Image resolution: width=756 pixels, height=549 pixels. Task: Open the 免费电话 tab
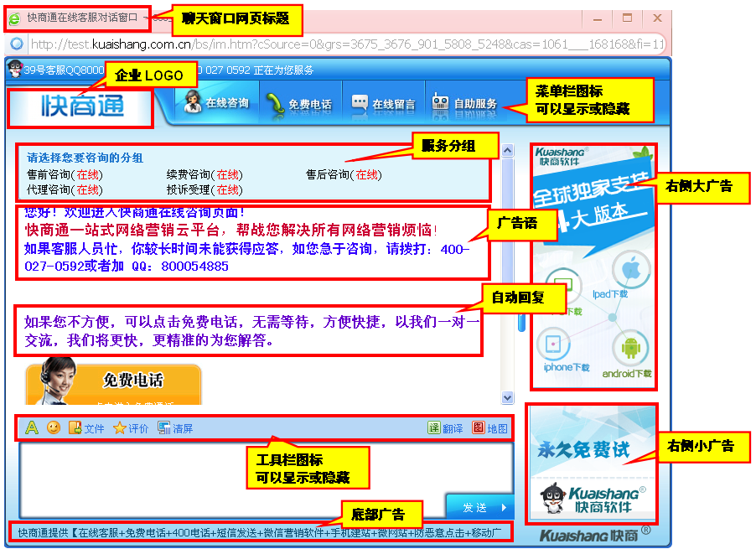298,104
